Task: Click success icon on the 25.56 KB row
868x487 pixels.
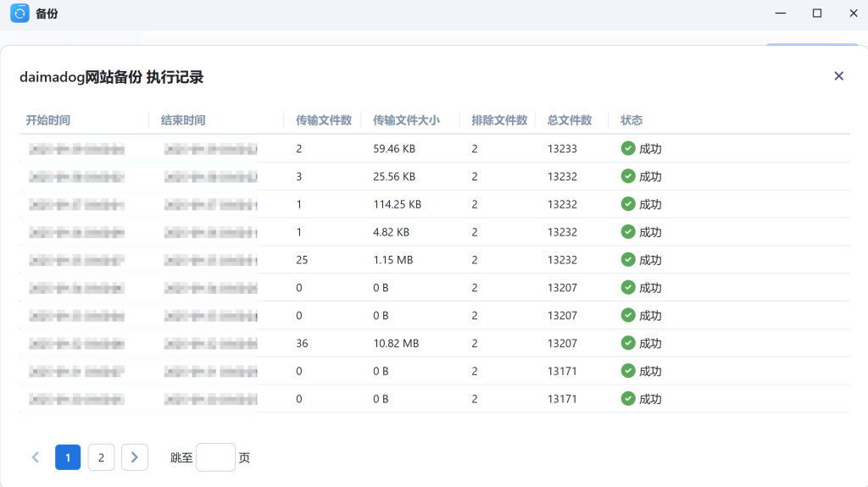Action: (628, 176)
